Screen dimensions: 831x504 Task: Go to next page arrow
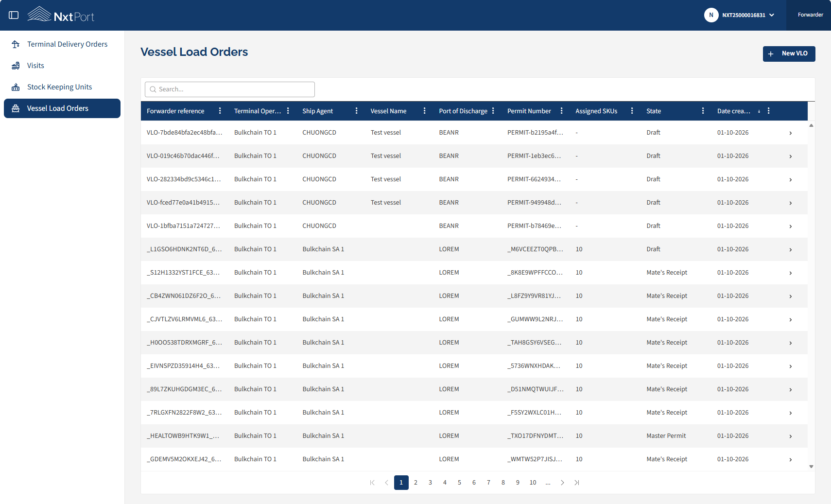click(562, 483)
